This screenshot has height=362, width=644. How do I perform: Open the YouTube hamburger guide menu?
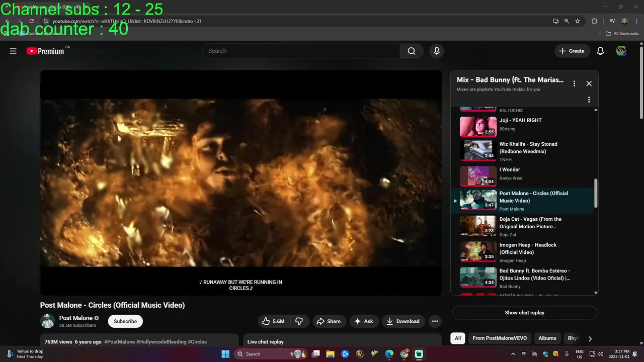tap(13, 51)
